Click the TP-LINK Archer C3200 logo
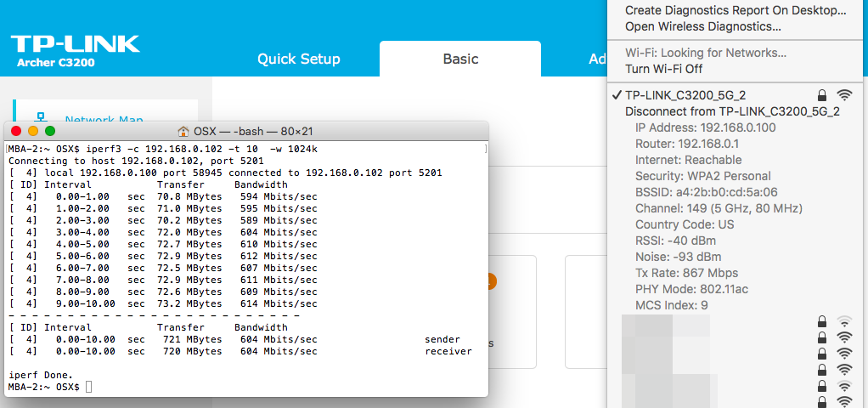The image size is (868, 408). tap(75, 50)
